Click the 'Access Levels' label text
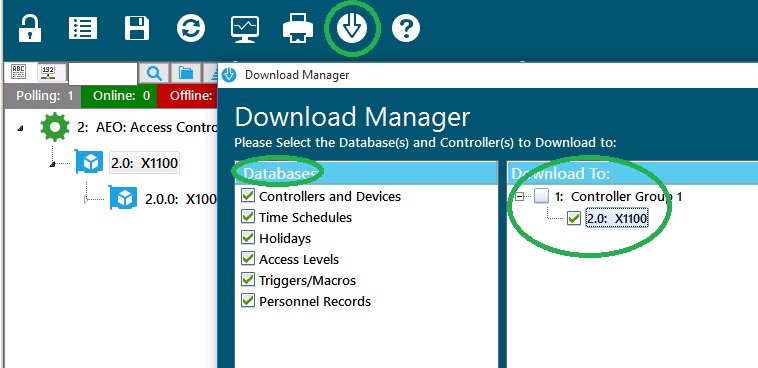 click(x=299, y=259)
